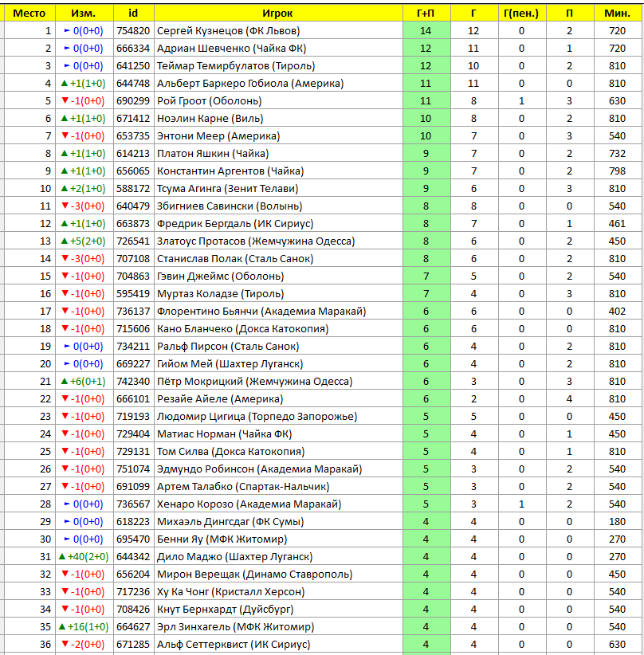This screenshot has width=644, height=655.
Task: Click the 'Место' column header
Action: pyautogui.click(x=29, y=13)
